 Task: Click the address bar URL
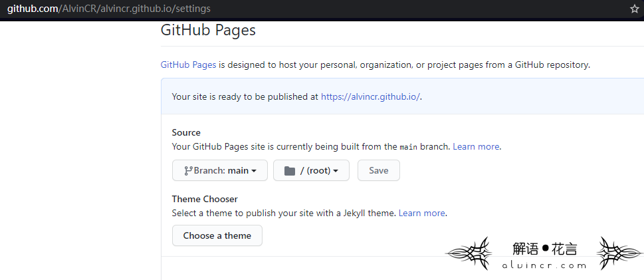pos(109,9)
